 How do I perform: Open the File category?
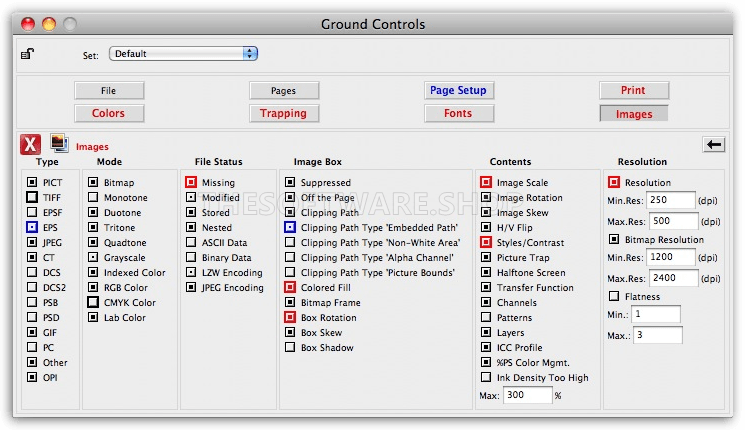point(109,90)
